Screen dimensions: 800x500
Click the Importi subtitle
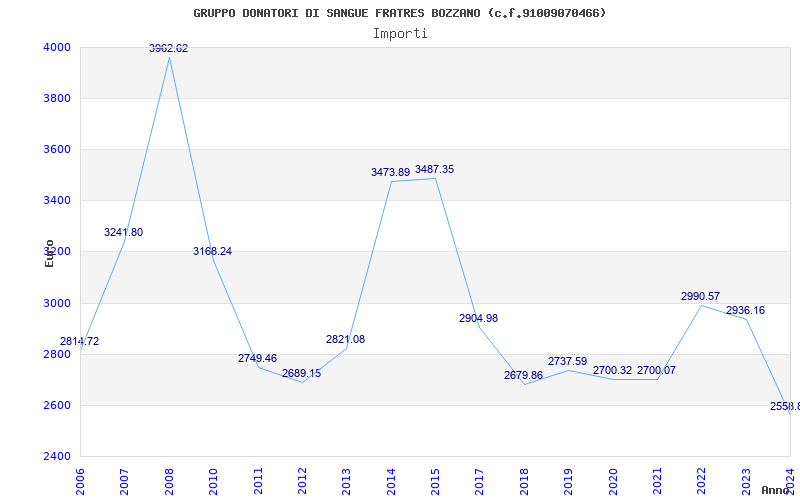400,34
